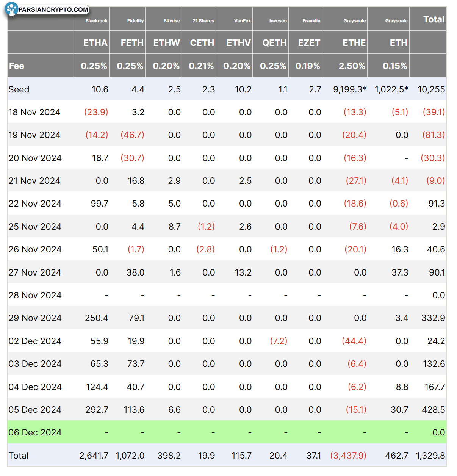Viewport: 457px width, 476px height.
Task: Select the ETHA ticker header
Action: pyautogui.click(x=95, y=43)
